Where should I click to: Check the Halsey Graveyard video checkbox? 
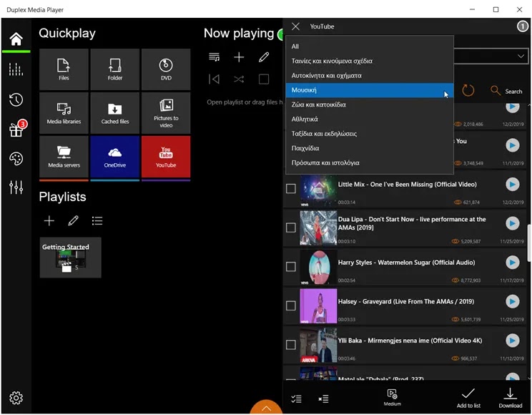(291, 306)
